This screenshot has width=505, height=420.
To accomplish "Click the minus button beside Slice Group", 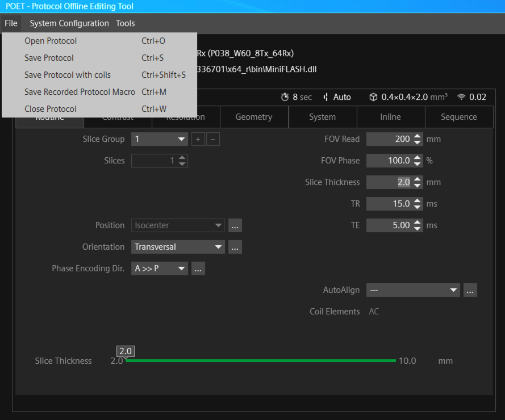I will click(x=213, y=139).
